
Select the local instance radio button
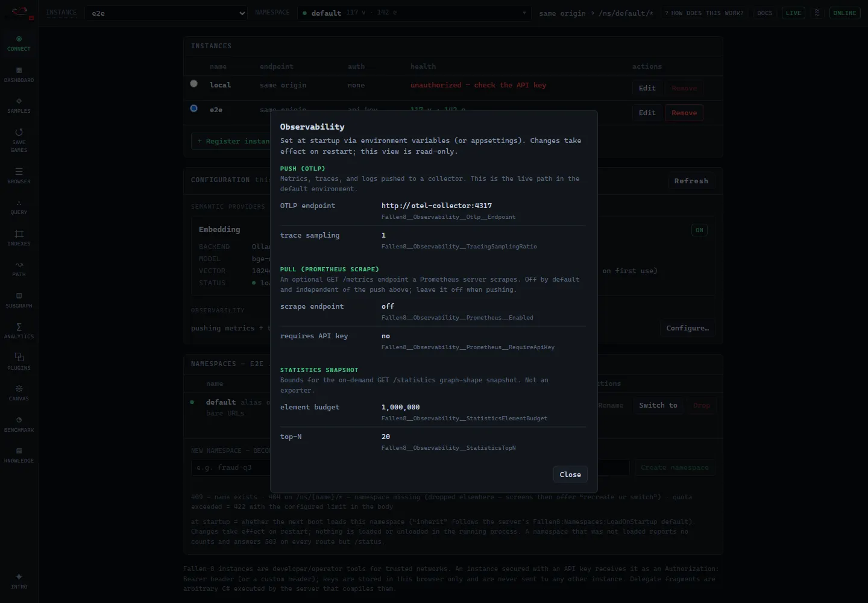point(193,84)
